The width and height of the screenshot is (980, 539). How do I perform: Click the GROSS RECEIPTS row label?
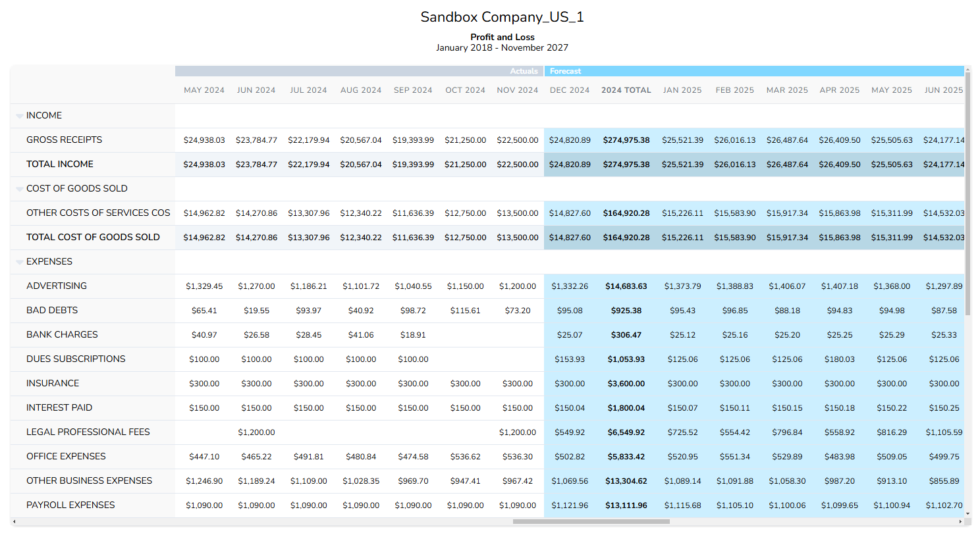click(64, 140)
